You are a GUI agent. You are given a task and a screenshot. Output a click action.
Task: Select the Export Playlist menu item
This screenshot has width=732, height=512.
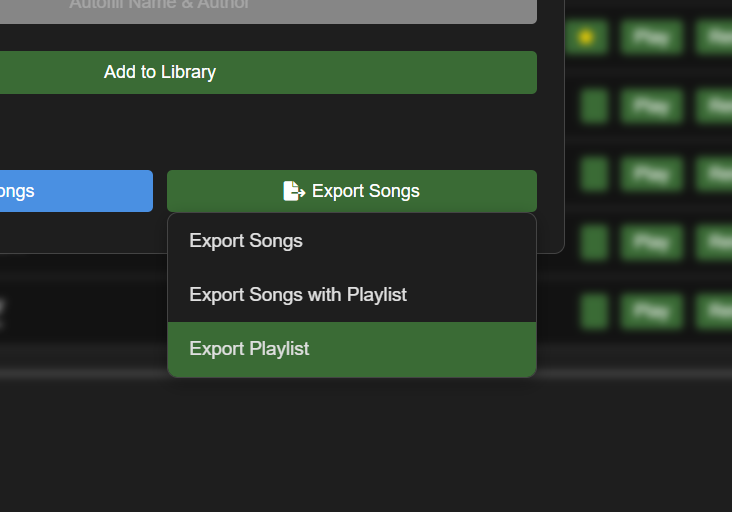click(352, 349)
